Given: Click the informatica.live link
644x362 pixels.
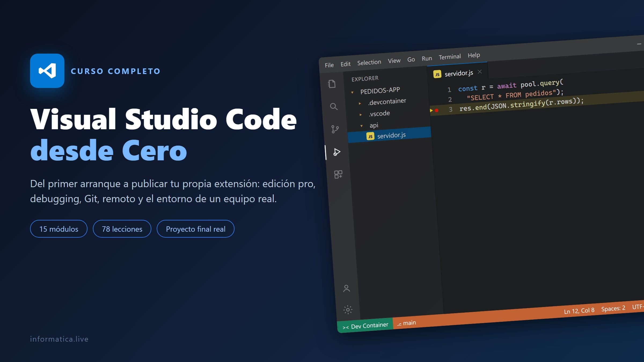Looking at the screenshot, I should (59, 339).
